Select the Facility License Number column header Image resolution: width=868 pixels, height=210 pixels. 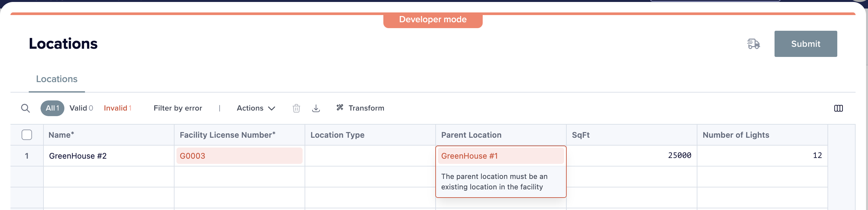240,135
